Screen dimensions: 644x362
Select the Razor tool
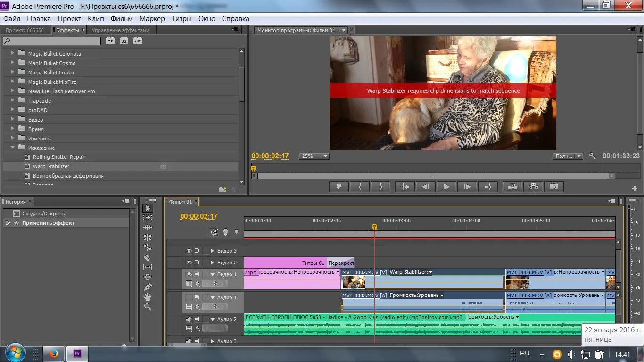point(148,257)
